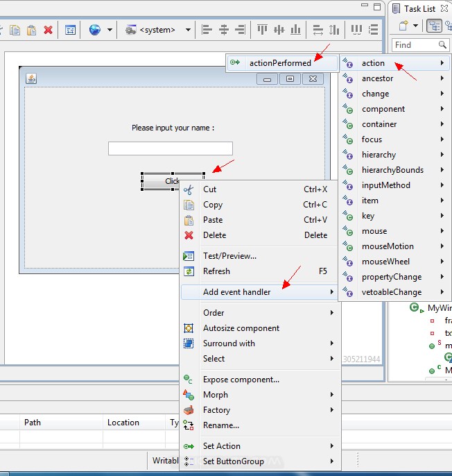Viewport: 452px width, 476px height.
Task: Click the new task icon in Task List
Action: tap(404, 26)
